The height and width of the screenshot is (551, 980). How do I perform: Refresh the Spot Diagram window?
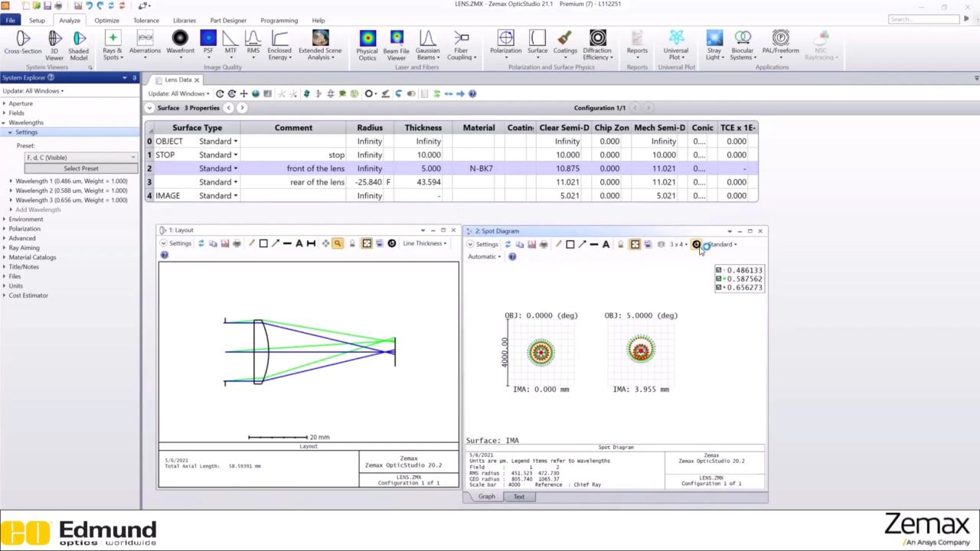(x=508, y=244)
